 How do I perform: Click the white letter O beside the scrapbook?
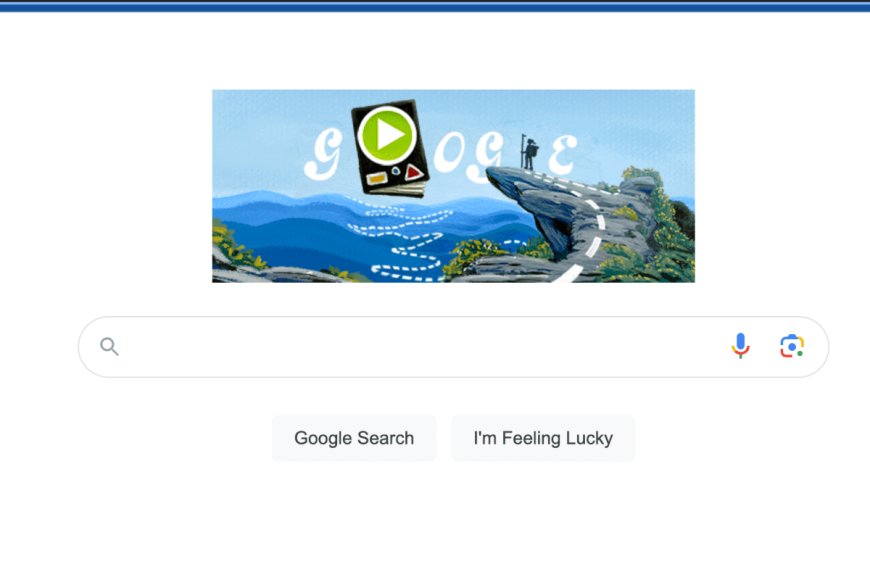coord(450,152)
